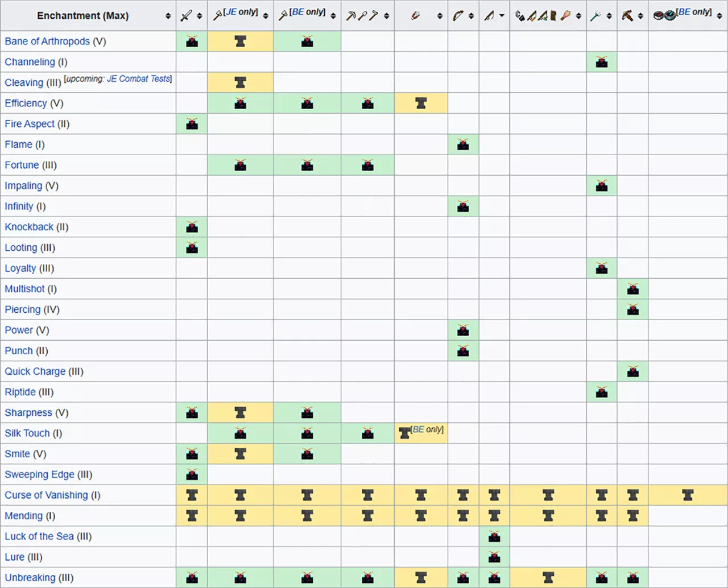Click the anvil icon in the Cleaving row

click(241, 82)
